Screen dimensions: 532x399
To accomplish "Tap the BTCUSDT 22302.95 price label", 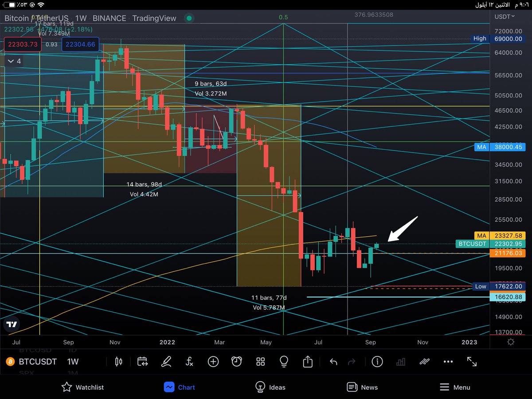I will [490, 244].
